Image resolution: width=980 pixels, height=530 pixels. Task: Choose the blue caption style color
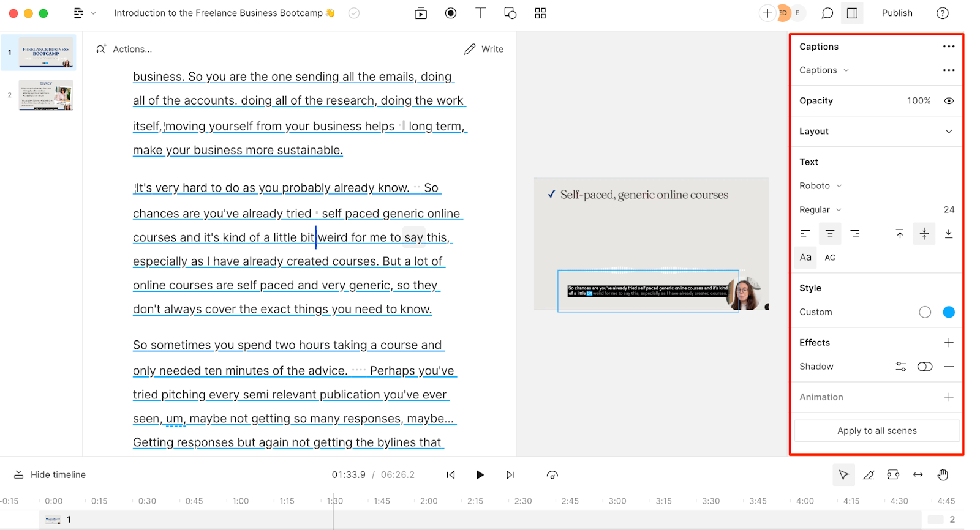point(949,312)
